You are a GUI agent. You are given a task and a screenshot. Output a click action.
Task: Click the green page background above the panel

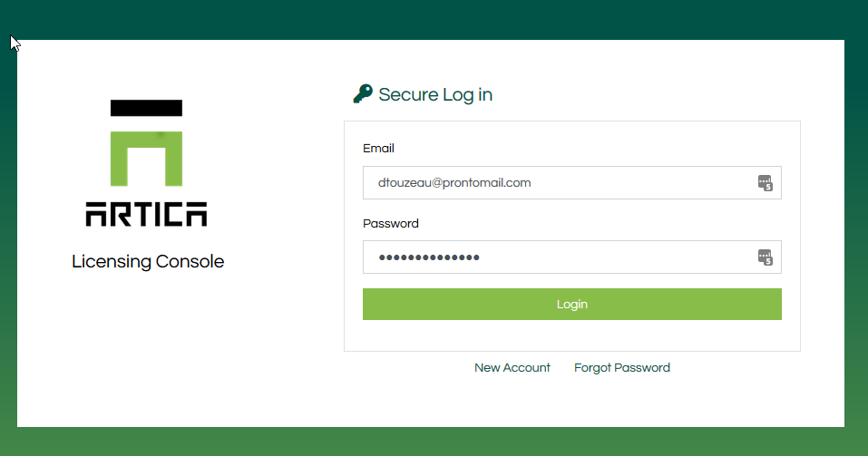click(x=434, y=20)
